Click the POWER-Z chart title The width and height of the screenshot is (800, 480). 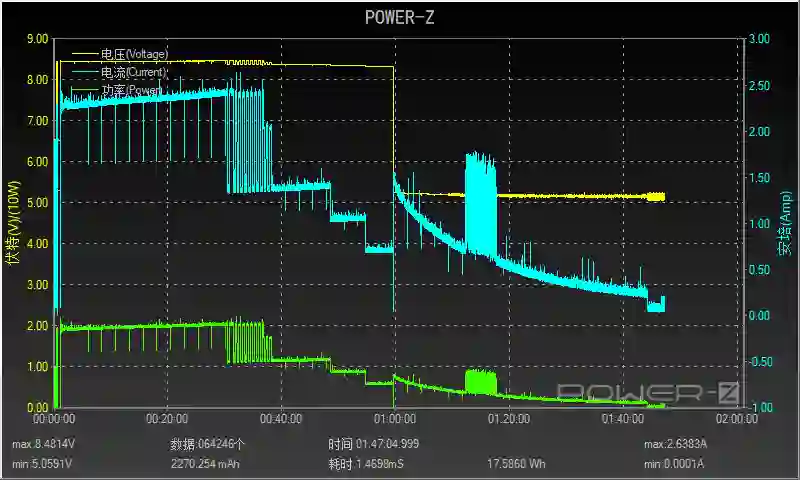tap(399, 18)
